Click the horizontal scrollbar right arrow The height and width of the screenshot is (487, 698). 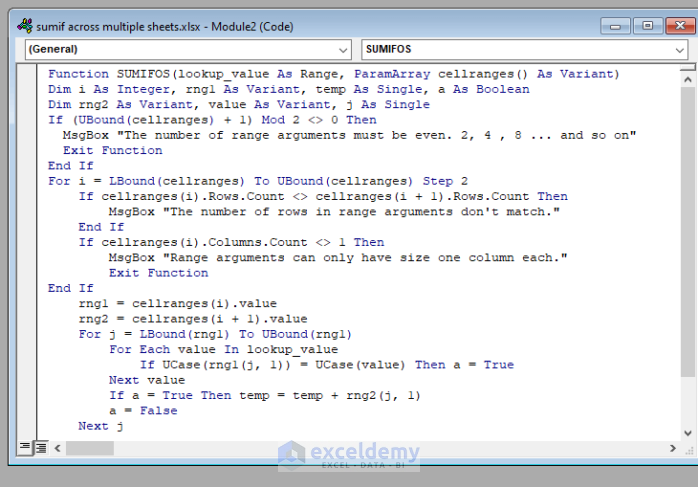[673, 448]
